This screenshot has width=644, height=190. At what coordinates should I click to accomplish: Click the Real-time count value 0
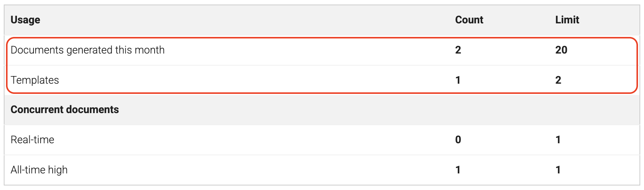pos(458,140)
